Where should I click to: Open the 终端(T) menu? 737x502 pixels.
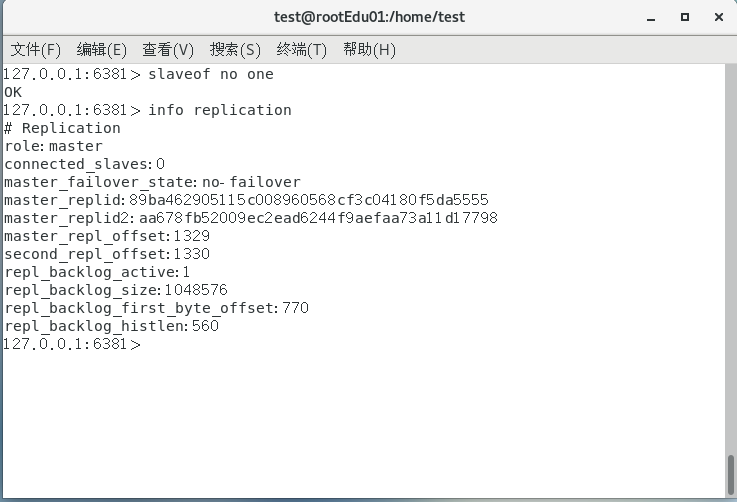coord(302,49)
